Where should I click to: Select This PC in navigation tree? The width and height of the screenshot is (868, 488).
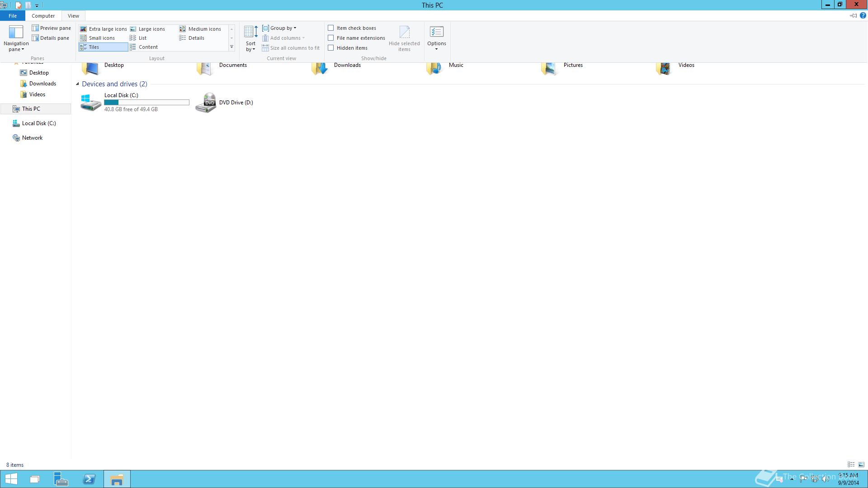[x=35, y=109]
